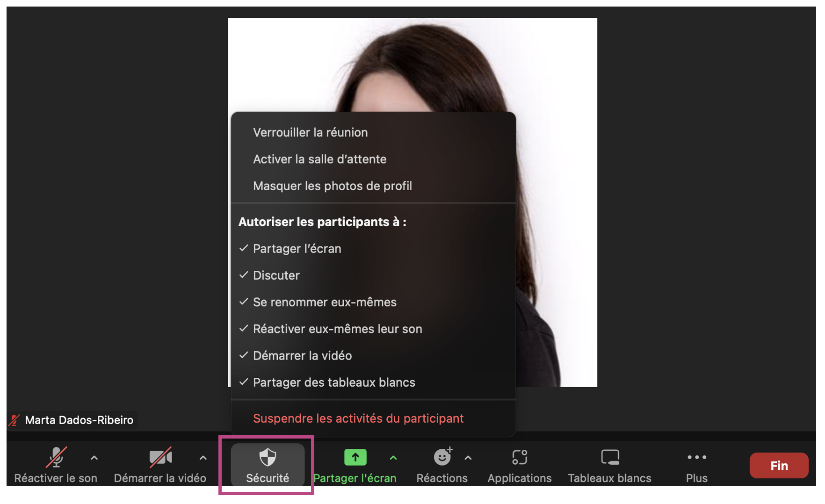Click the green Partager l'écran icon
This screenshot has width=825, height=504.
click(x=355, y=457)
